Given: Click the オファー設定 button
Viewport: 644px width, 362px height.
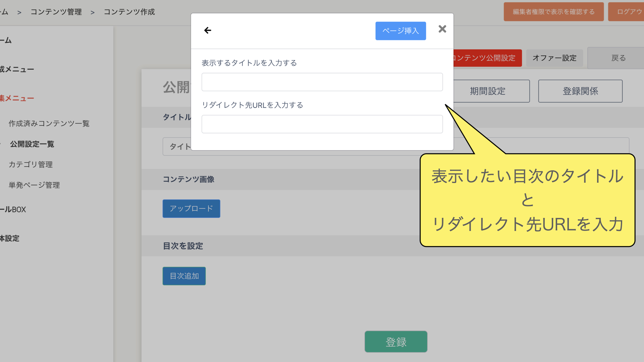Looking at the screenshot, I should tap(554, 58).
